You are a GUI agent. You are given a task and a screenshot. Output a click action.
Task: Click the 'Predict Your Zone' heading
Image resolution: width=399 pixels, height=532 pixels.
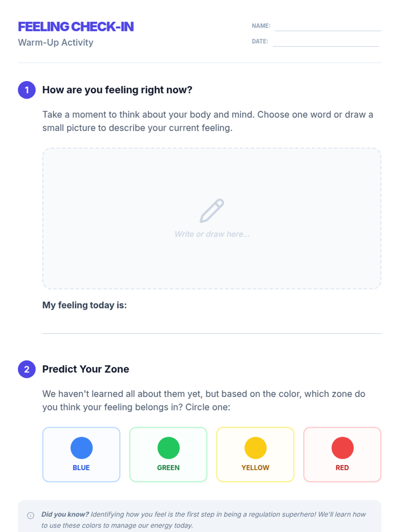pos(86,369)
